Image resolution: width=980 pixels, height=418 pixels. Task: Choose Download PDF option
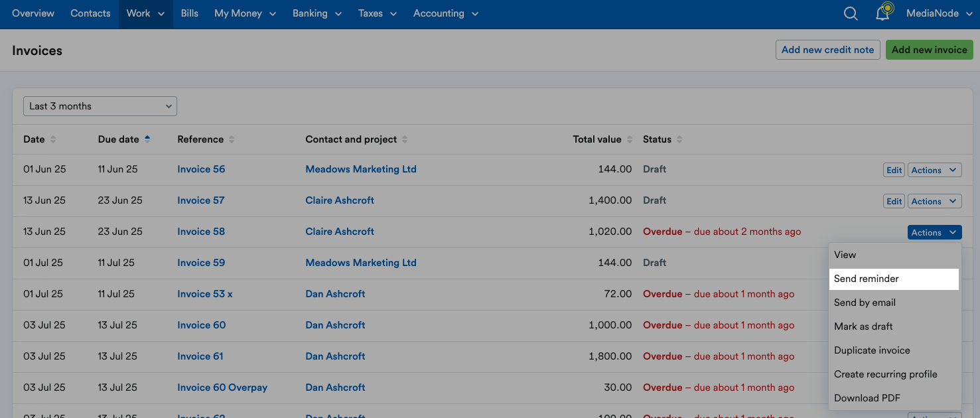pos(894,398)
